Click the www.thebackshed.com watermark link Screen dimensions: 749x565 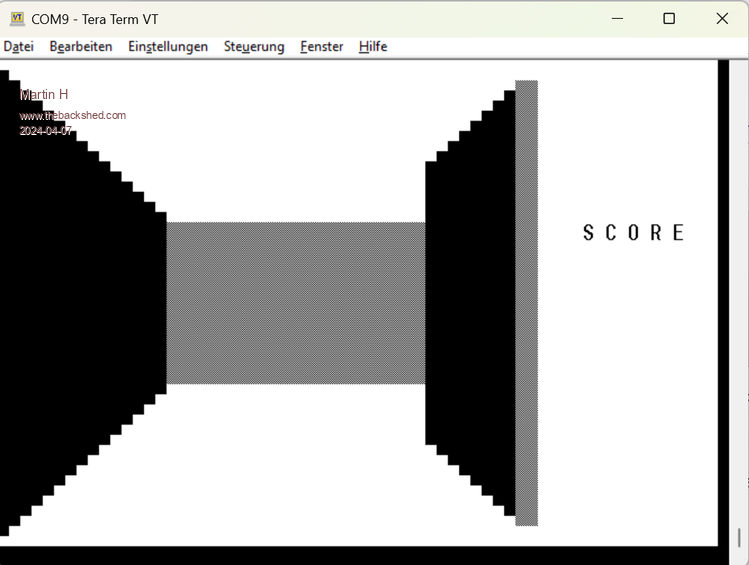tap(73, 115)
